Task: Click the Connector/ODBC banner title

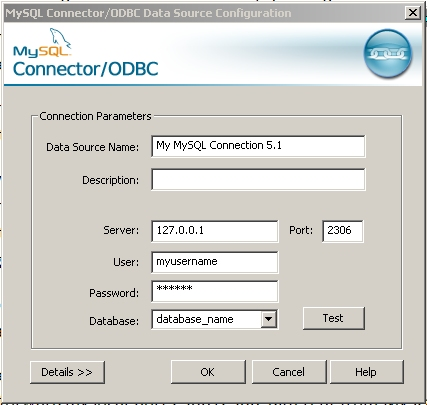Action: (85, 69)
